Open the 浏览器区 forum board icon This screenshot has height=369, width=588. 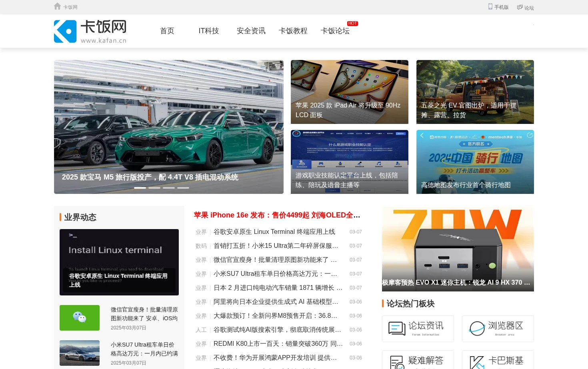click(x=498, y=329)
